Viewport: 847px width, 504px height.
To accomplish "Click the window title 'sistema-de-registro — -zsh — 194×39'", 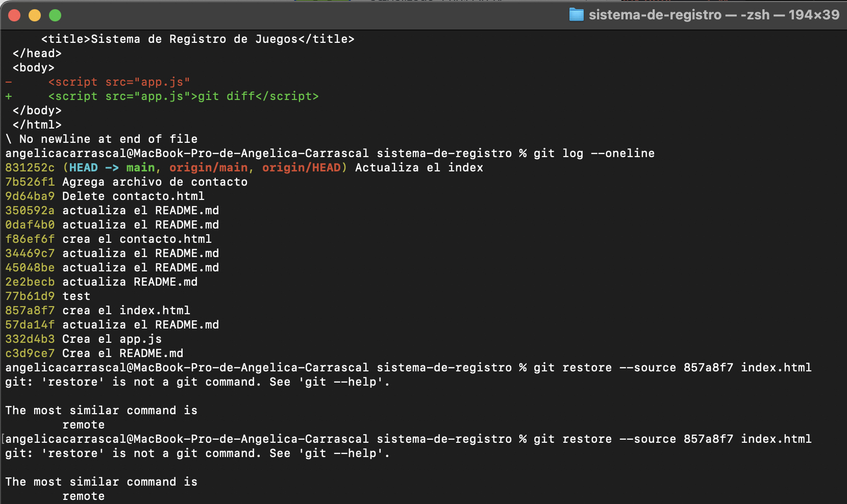I will click(x=714, y=15).
